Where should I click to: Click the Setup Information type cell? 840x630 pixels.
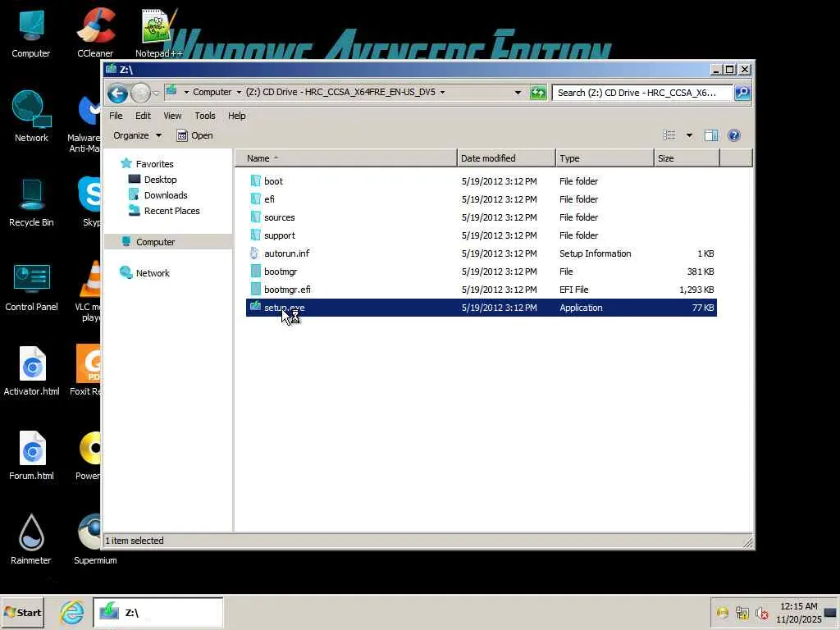point(596,253)
